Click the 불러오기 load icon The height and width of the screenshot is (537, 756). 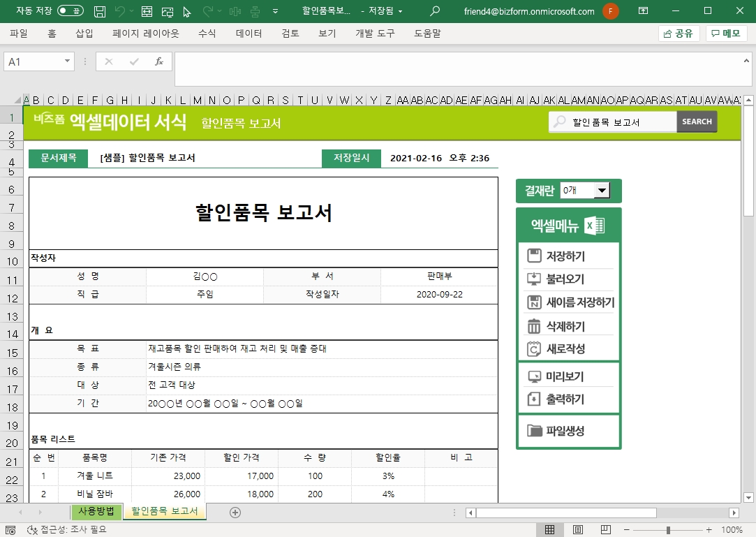[534, 279]
